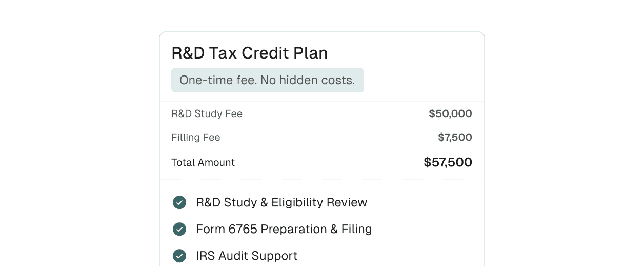Screen dimensions: 644x266
Task: Click the Filling Fee label
Action: point(195,137)
